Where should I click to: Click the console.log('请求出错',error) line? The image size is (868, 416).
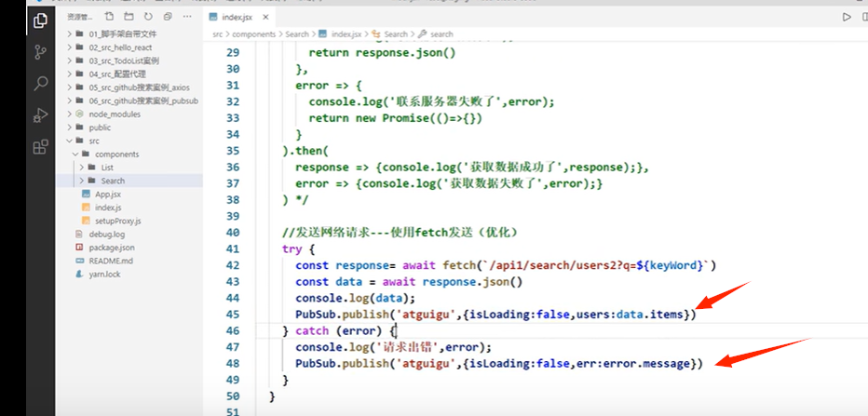point(393,347)
